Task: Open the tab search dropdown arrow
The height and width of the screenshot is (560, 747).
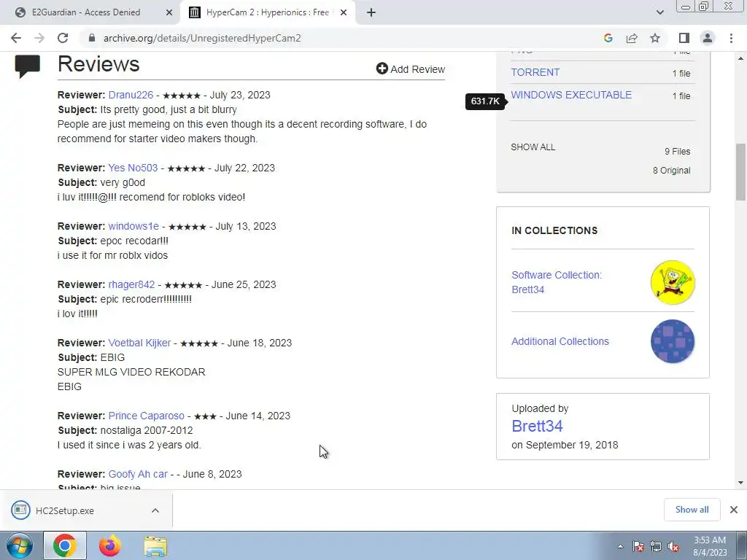Action: coord(659,12)
